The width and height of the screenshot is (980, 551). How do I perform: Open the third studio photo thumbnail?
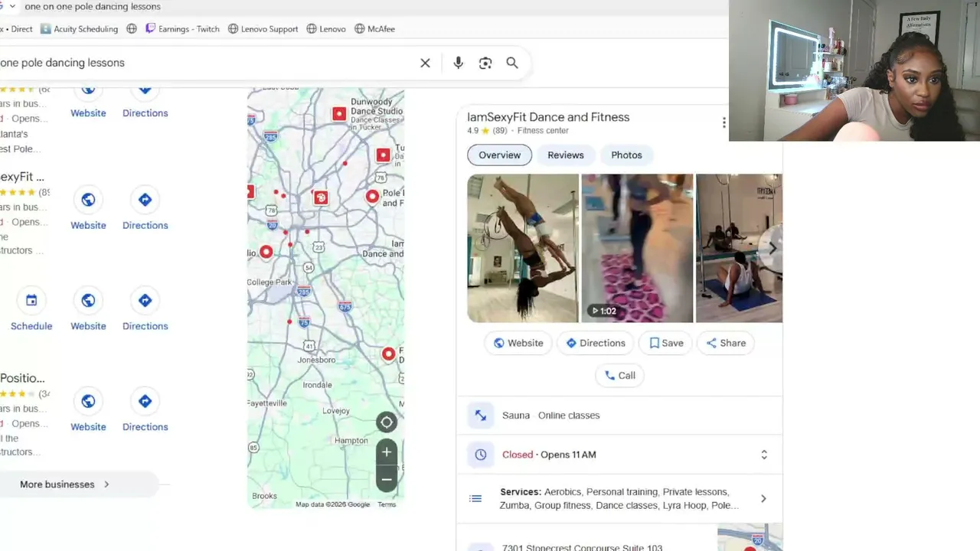[739, 248]
